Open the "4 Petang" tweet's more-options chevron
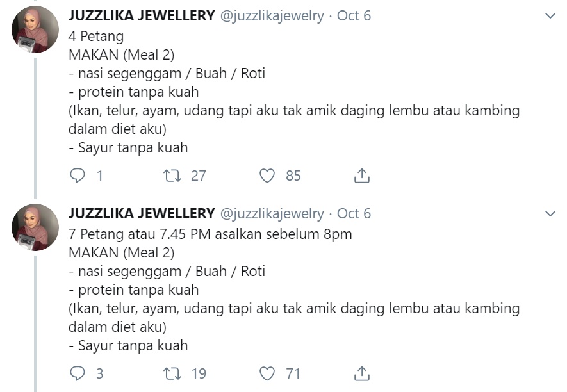The width and height of the screenshot is (567, 392). pyautogui.click(x=550, y=16)
